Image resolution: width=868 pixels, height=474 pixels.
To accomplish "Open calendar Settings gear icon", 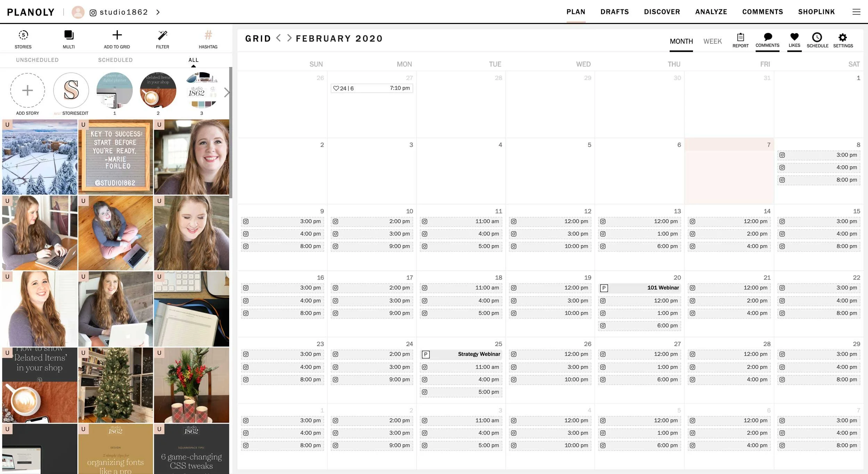I will click(843, 37).
